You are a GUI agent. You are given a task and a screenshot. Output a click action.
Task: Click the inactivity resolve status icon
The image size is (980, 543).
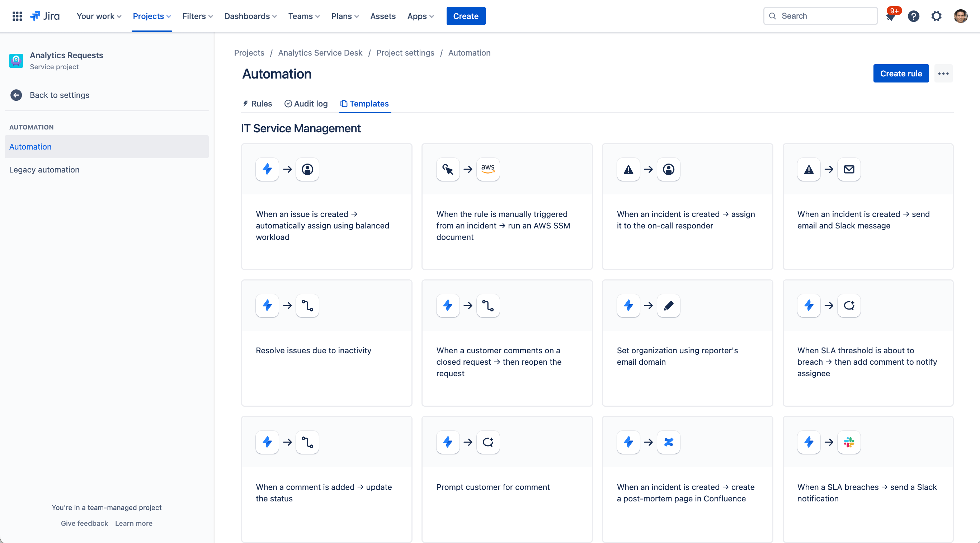click(307, 306)
